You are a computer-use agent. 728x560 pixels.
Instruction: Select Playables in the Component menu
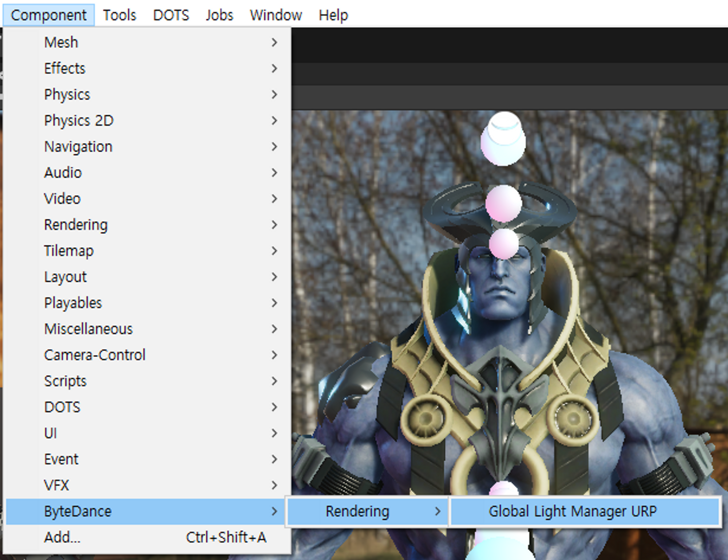[x=73, y=303]
